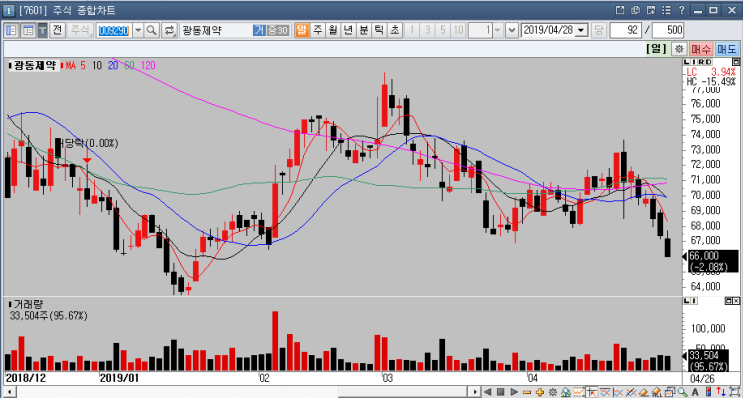Expand the chevron dropdown before the date

click(x=512, y=31)
